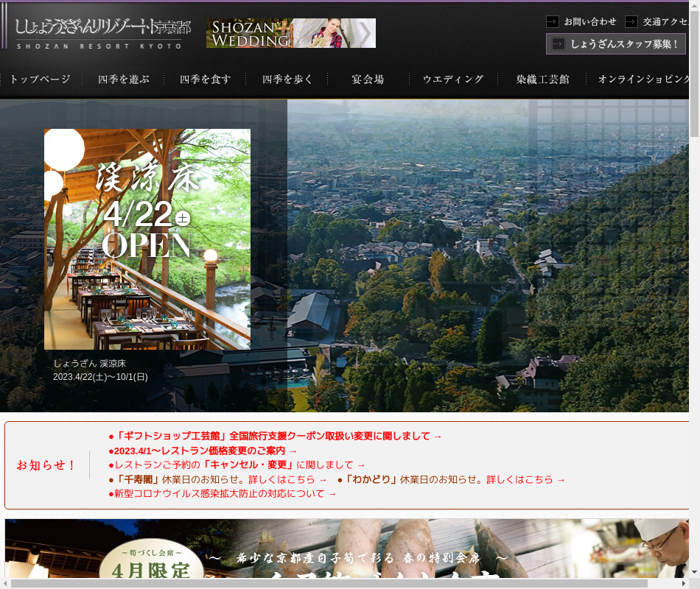The image size is (700, 589).
Task: Open the 宴会場 navigation item
Action: point(368,80)
